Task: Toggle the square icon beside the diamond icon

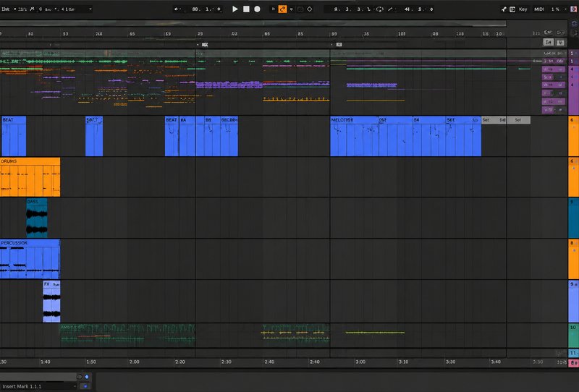Action: 300,9
